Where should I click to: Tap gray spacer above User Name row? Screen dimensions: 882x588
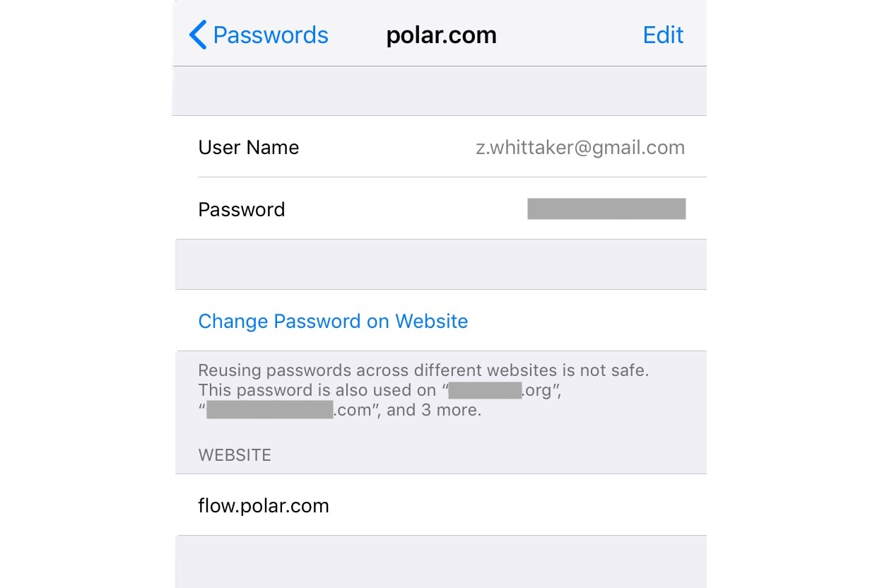[x=440, y=91]
